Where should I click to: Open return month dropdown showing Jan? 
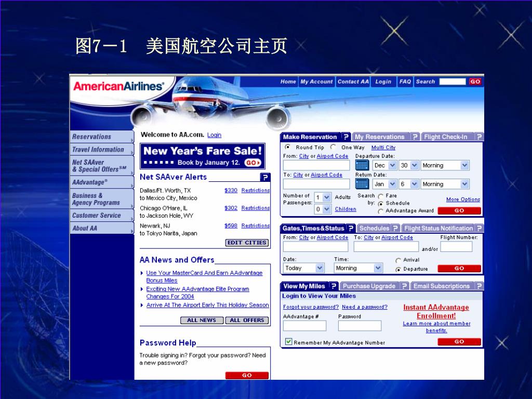point(384,184)
